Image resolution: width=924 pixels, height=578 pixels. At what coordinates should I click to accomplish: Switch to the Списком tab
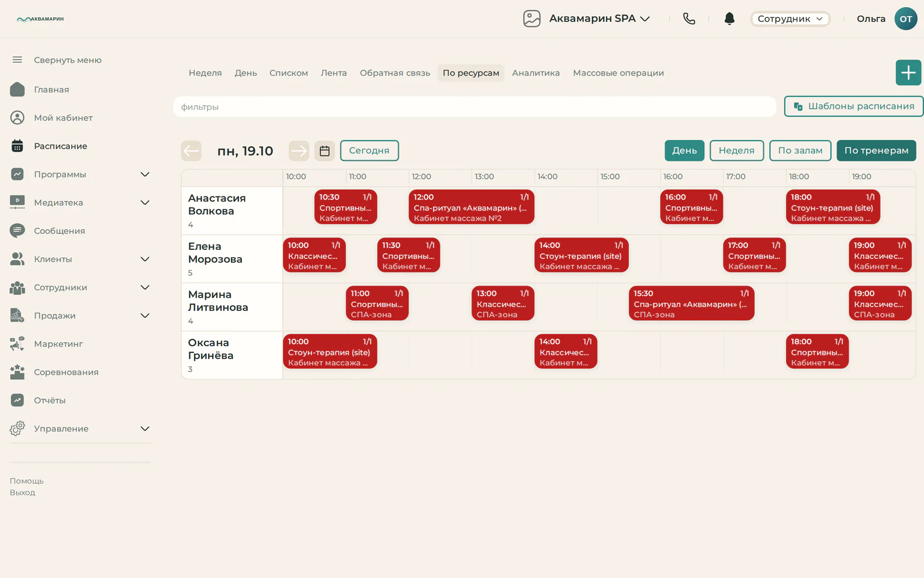click(x=289, y=73)
